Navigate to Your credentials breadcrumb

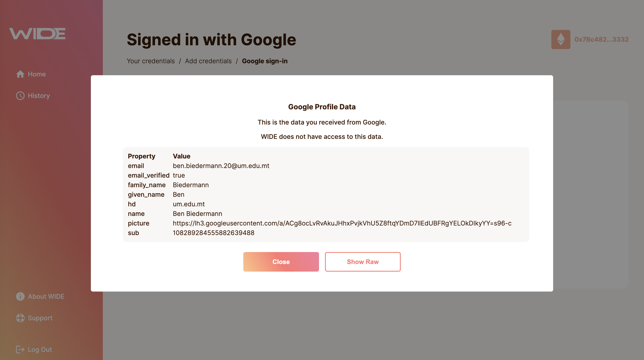click(151, 61)
